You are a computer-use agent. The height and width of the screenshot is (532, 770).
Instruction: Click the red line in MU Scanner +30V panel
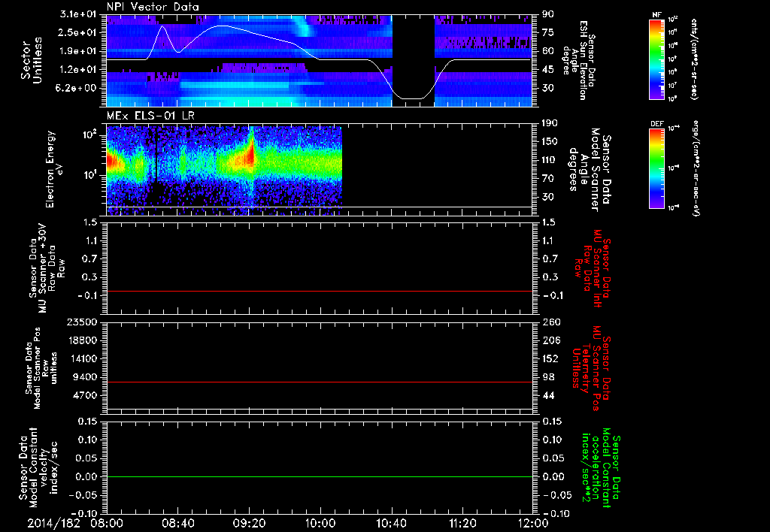[320, 291]
